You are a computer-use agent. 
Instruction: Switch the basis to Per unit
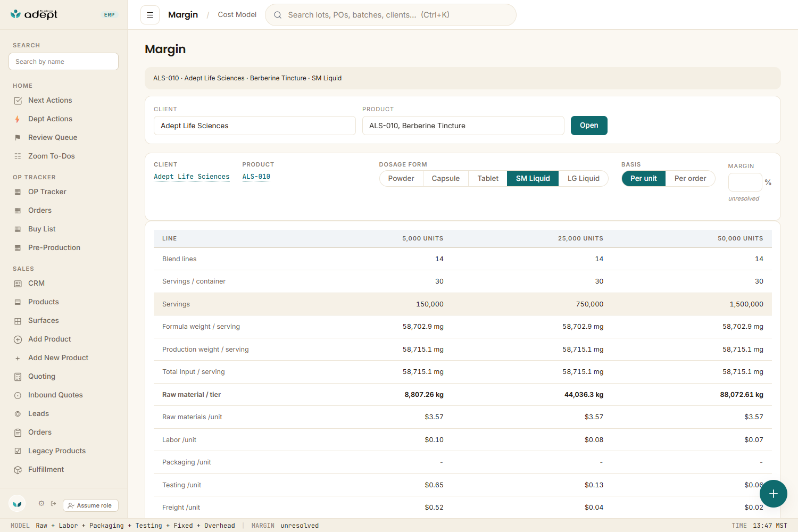(x=644, y=178)
